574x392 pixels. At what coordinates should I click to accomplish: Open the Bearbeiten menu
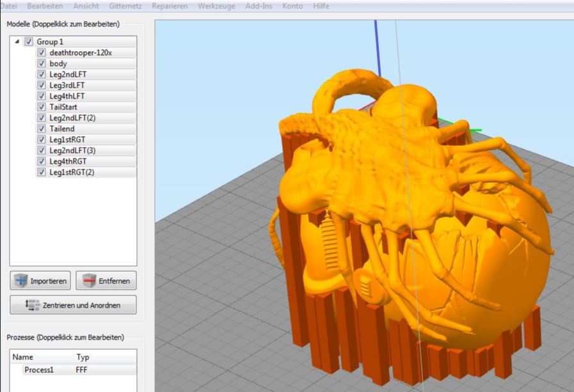coord(45,6)
